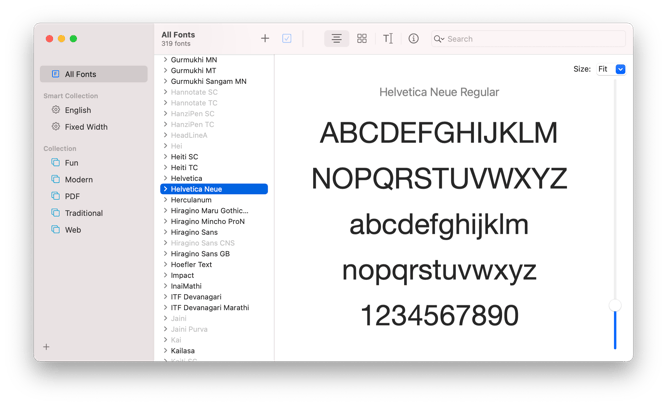Select greyed Hiragino Sans CNS row
This screenshot has width=667, height=406.
pos(214,243)
